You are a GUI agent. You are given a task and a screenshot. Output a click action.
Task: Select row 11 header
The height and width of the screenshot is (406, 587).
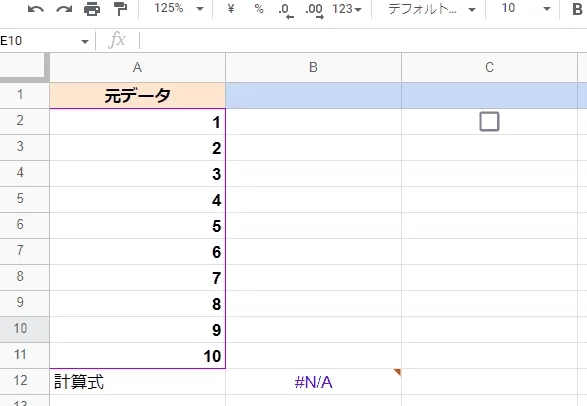click(x=24, y=355)
